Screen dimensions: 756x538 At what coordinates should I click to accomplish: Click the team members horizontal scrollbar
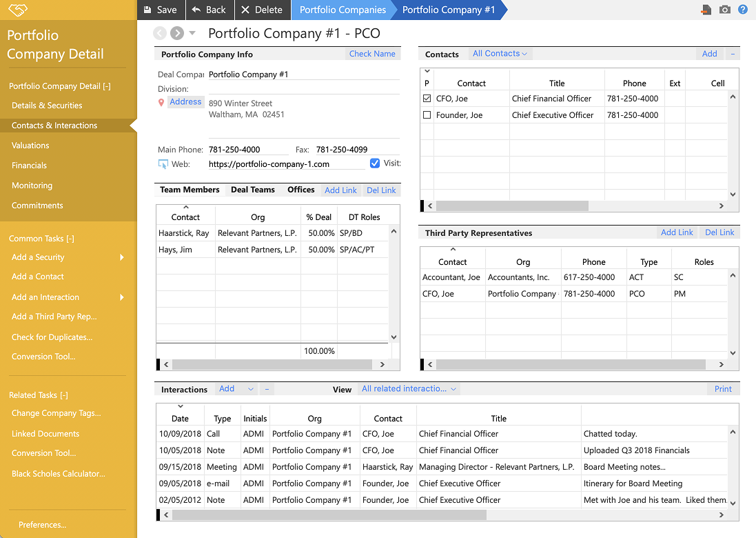point(272,364)
